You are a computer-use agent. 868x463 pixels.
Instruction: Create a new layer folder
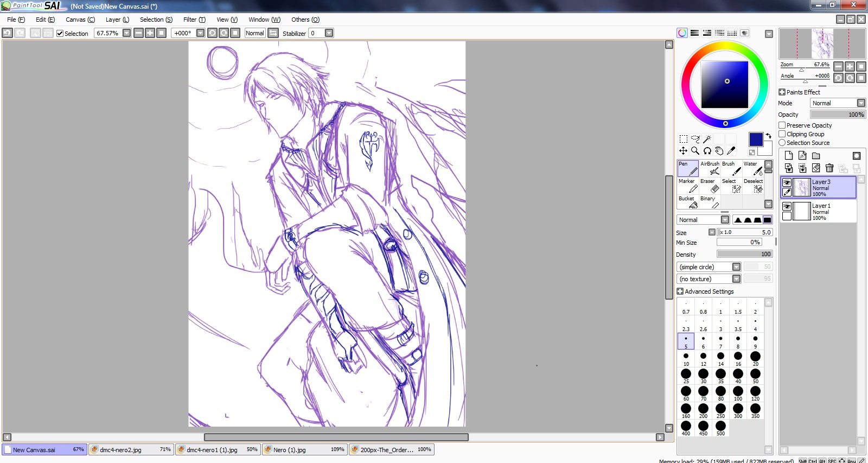pyautogui.click(x=816, y=156)
